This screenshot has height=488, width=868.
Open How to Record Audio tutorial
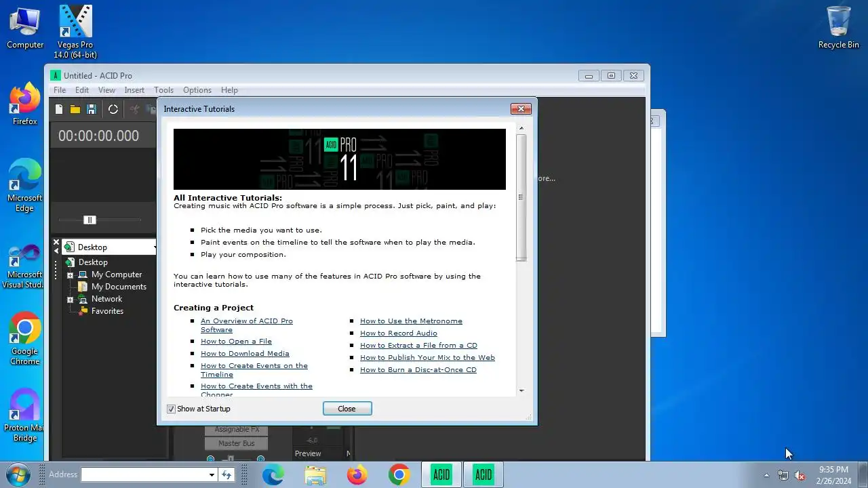tap(399, 333)
